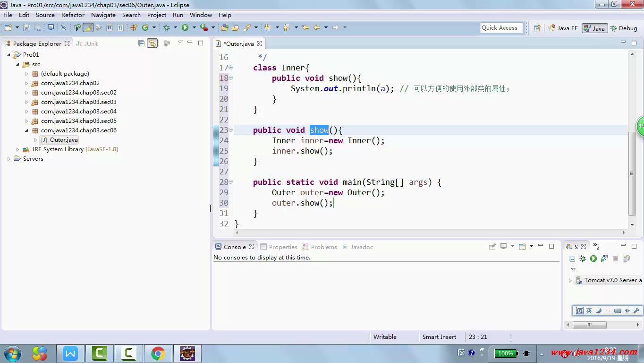Collapse All in Package Explorer toolbar
This screenshot has height=363, width=644.
click(141, 43)
